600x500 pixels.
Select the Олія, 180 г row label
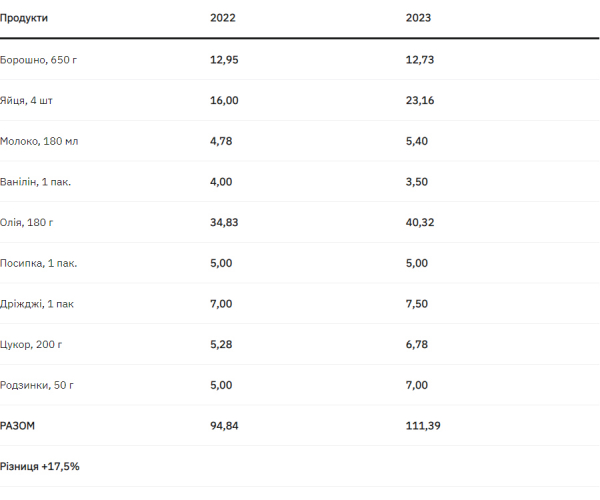coord(28,223)
